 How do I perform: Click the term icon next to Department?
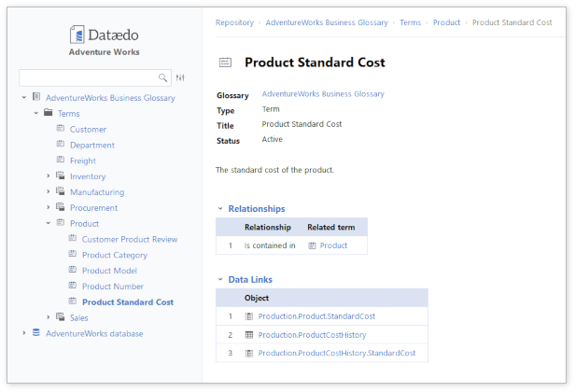[x=61, y=144]
